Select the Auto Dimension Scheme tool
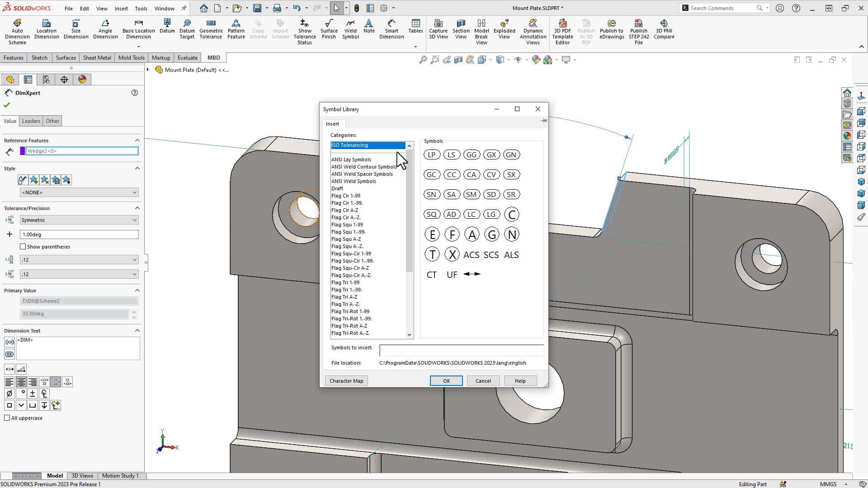This screenshot has height=488, width=868. point(17,29)
